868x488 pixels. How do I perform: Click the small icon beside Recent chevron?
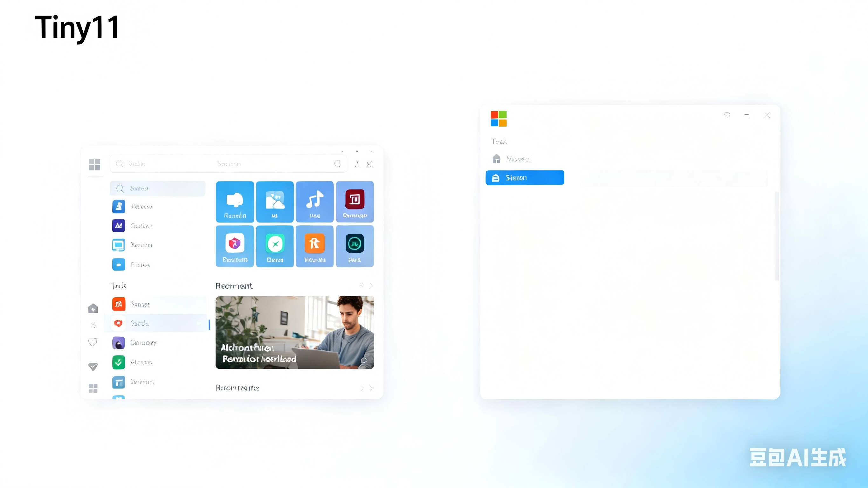tap(362, 285)
